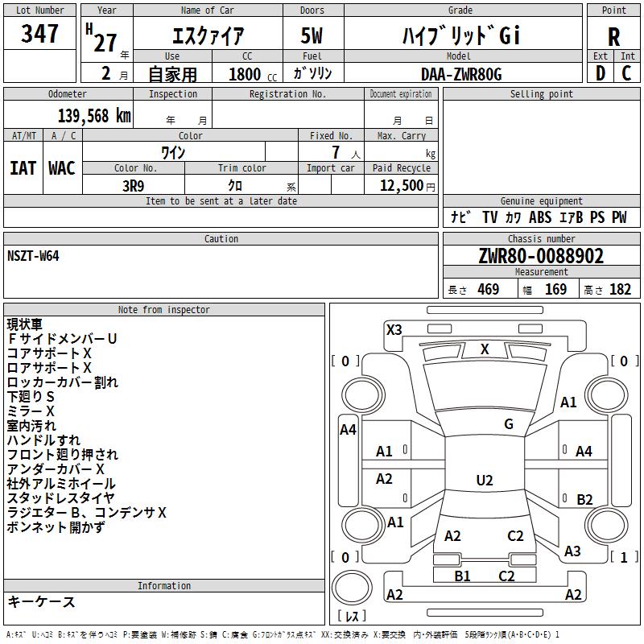Select the chassis number ZWR80-0088902
The image size is (644, 644).
coord(541,256)
